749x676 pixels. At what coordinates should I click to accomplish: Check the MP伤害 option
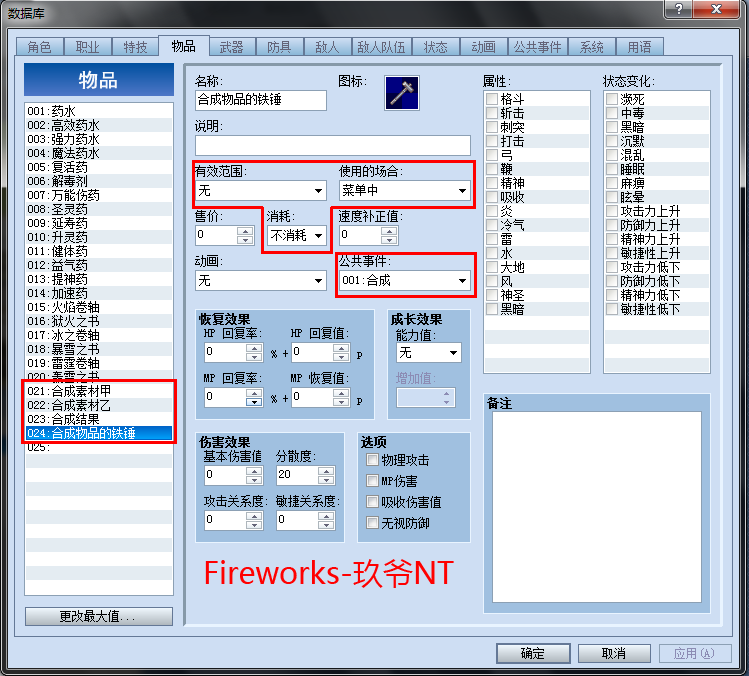[x=373, y=481]
